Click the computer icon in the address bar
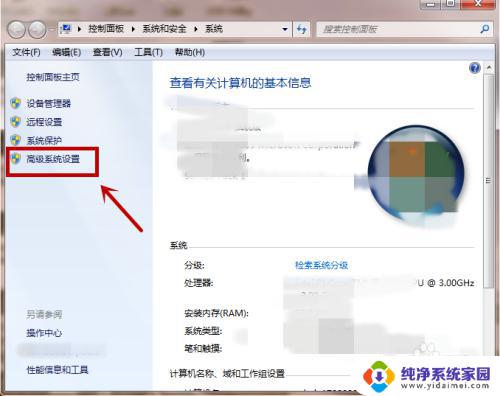 (x=67, y=29)
